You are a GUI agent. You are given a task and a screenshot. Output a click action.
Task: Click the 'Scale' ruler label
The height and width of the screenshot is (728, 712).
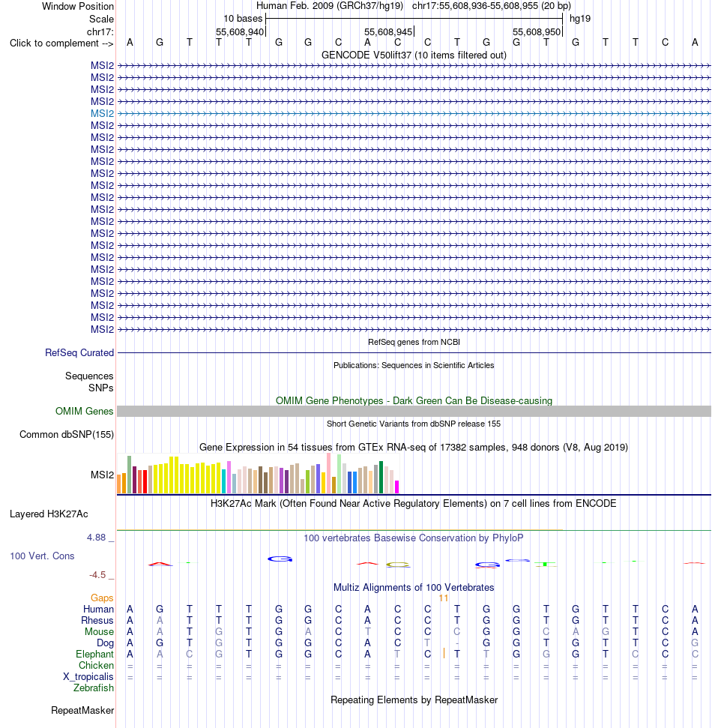tap(101, 19)
